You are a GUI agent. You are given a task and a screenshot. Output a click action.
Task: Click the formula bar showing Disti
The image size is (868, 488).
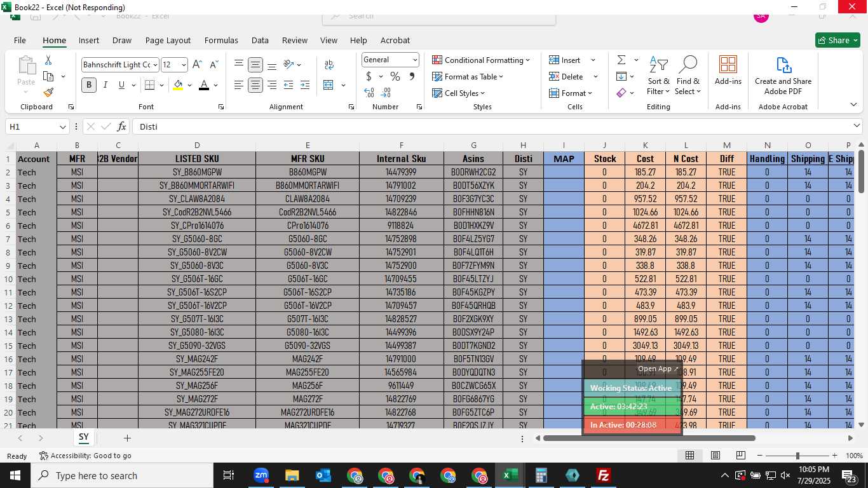(x=491, y=126)
